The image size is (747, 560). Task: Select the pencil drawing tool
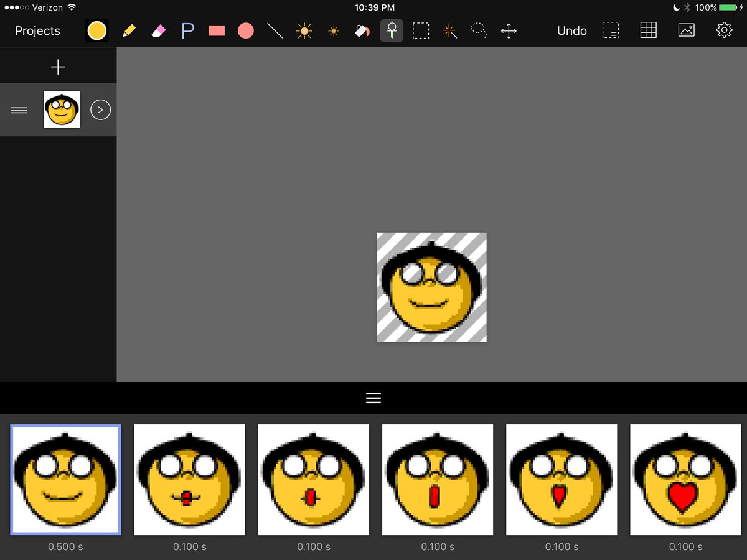pyautogui.click(x=128, y=30)
